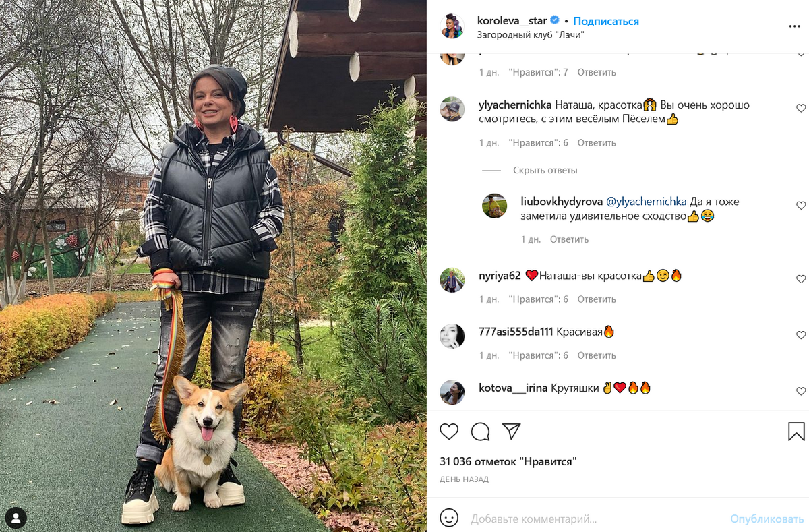Open comments via the speech bubble icon
809x532 pixels.
point(480,432)
